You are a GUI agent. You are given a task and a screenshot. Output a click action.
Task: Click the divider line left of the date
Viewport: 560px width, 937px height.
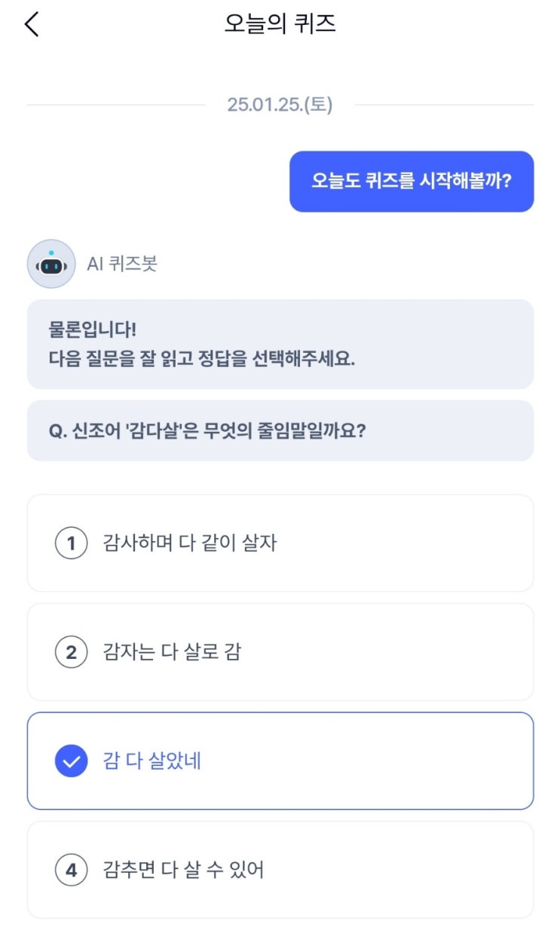tap(113, 105)
